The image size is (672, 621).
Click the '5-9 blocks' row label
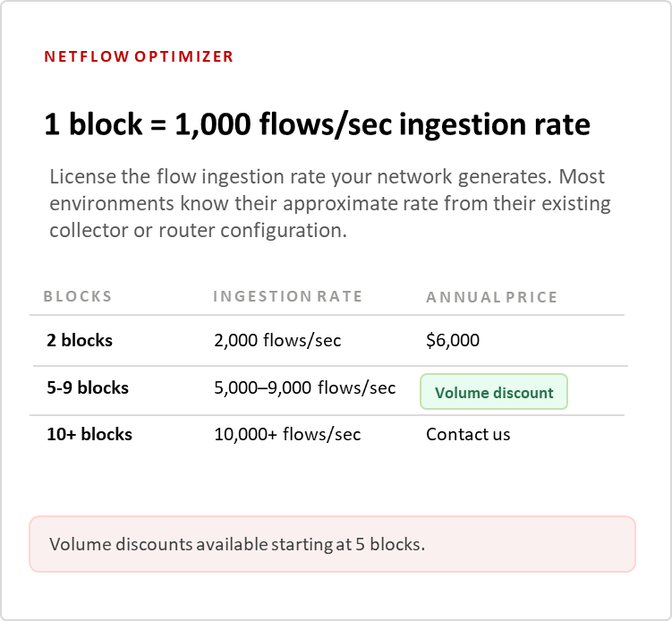point(88,388)
